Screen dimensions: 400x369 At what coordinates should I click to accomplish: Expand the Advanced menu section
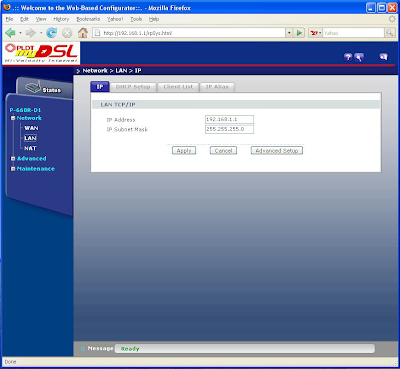pyautogui.click(x=13, y=159)
